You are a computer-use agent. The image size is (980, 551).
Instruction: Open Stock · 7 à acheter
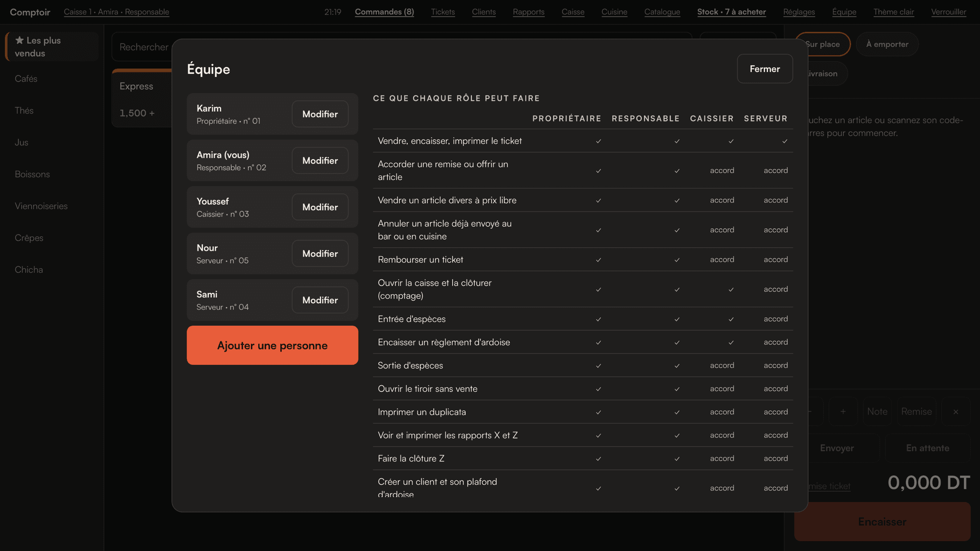pos(731,12)
